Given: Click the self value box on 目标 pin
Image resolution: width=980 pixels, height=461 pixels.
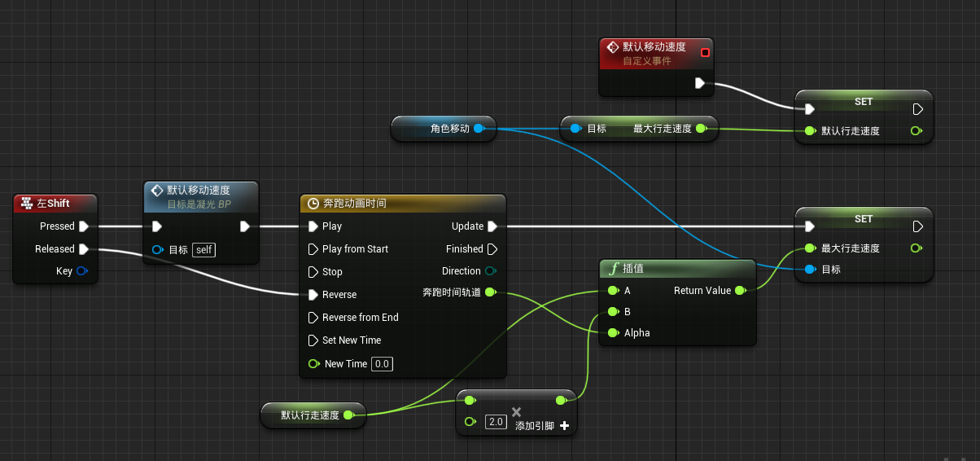Looking at the screenshot, I should 204,250.
